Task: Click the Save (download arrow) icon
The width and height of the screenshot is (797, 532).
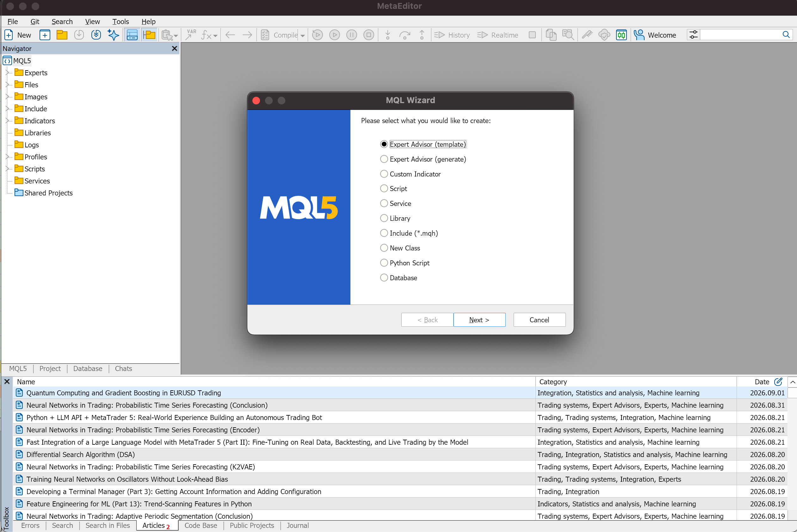Action: pos(79,35)
